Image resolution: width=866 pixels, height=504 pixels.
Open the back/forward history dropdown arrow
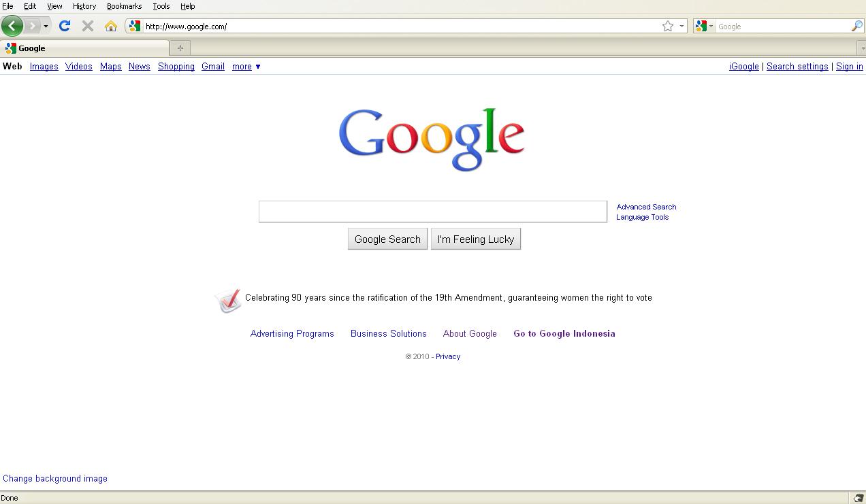46,27
